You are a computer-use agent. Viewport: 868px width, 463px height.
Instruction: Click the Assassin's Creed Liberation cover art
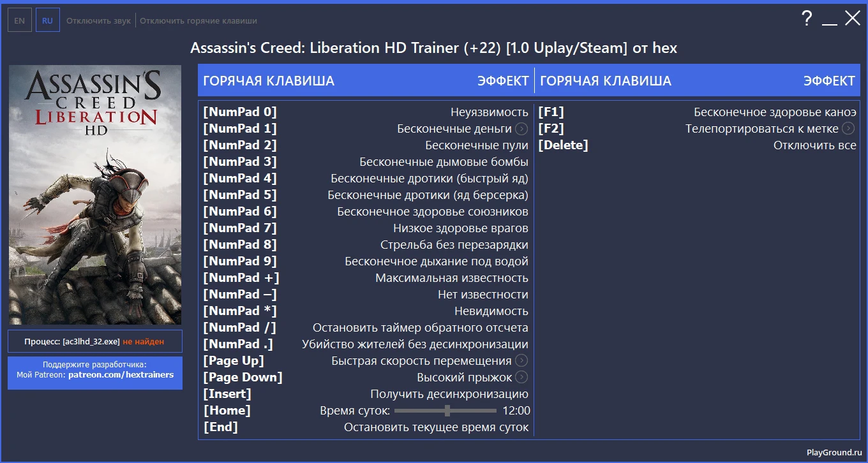pos(94,194)
